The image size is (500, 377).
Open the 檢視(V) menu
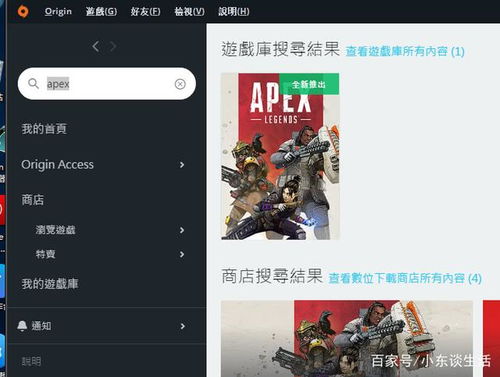[189, 11]
